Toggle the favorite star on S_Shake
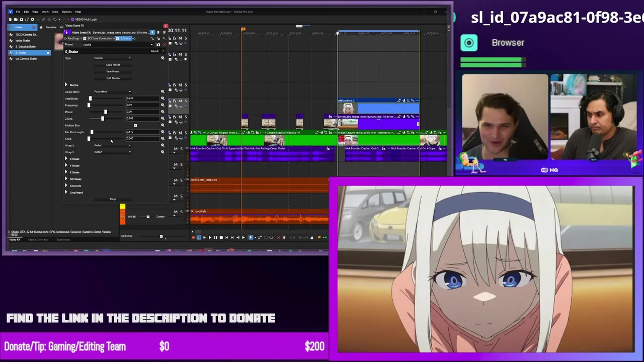This screenshot has width=644, height=362. (48, 53)
